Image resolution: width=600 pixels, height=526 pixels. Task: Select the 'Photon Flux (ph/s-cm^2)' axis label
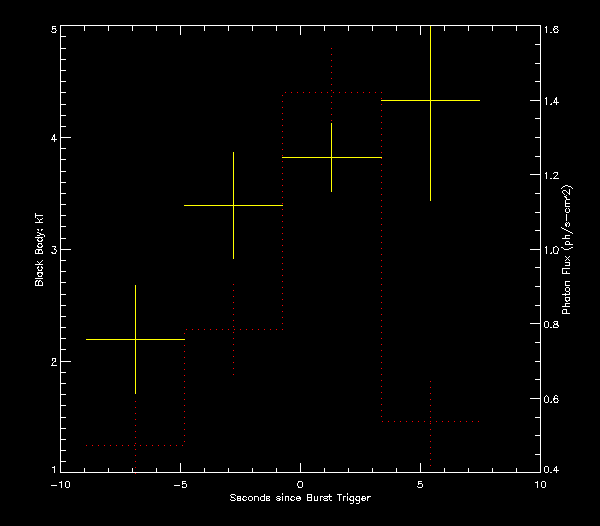point(566,250)
